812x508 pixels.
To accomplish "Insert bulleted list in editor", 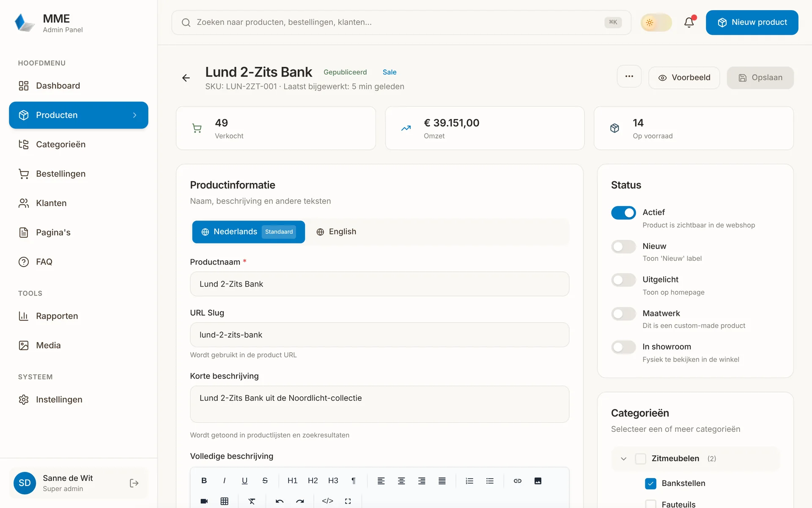I will (490, 480).
